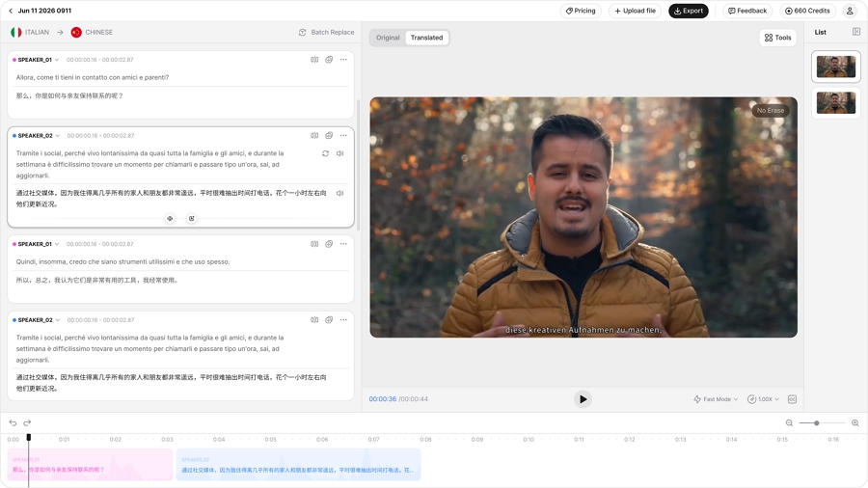The width and height of the screenshot is (868, 488).
Task: Play audio of selected Italian 'Tramite i social' text
Action: (339, 153)
